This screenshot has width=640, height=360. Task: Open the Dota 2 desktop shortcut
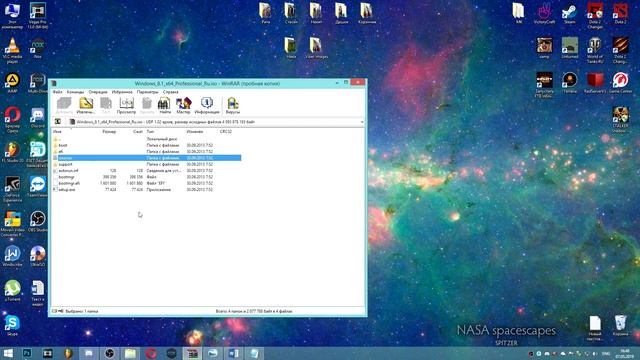[x=620, y=13]
